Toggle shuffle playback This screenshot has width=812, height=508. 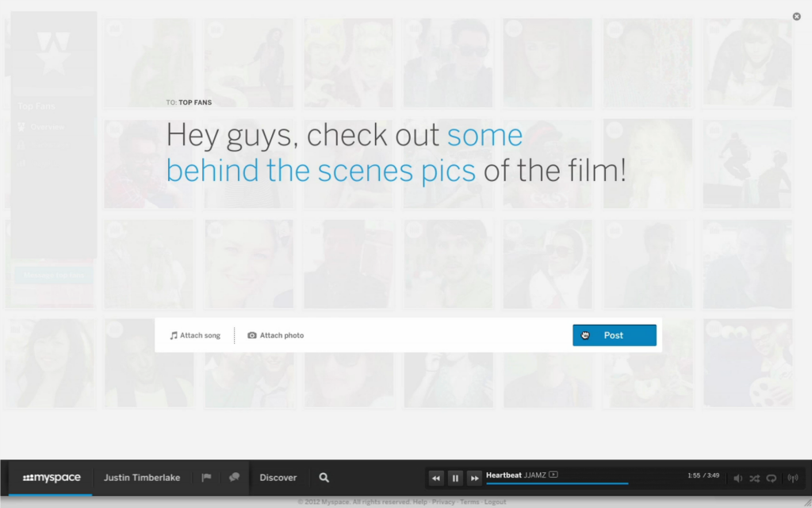[755, 479]
